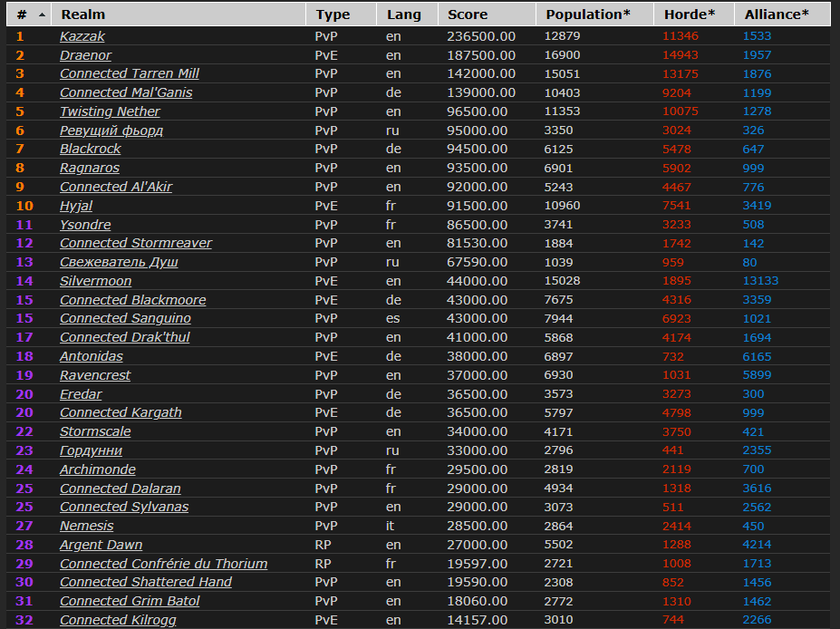Open the Twisting Nether realm link
840x629 pixels.
point(110,111)
